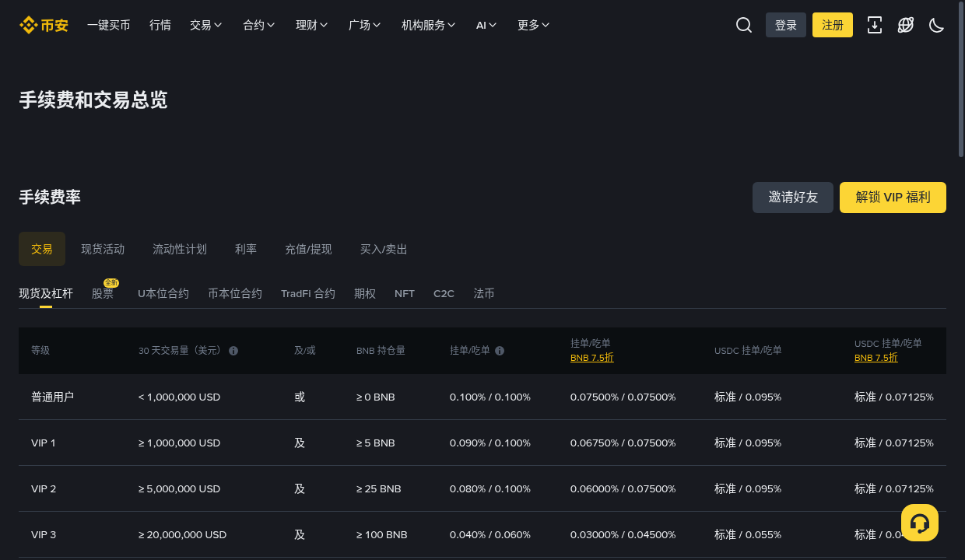Expand the 更多 nav dropdown

coord(534,25)
